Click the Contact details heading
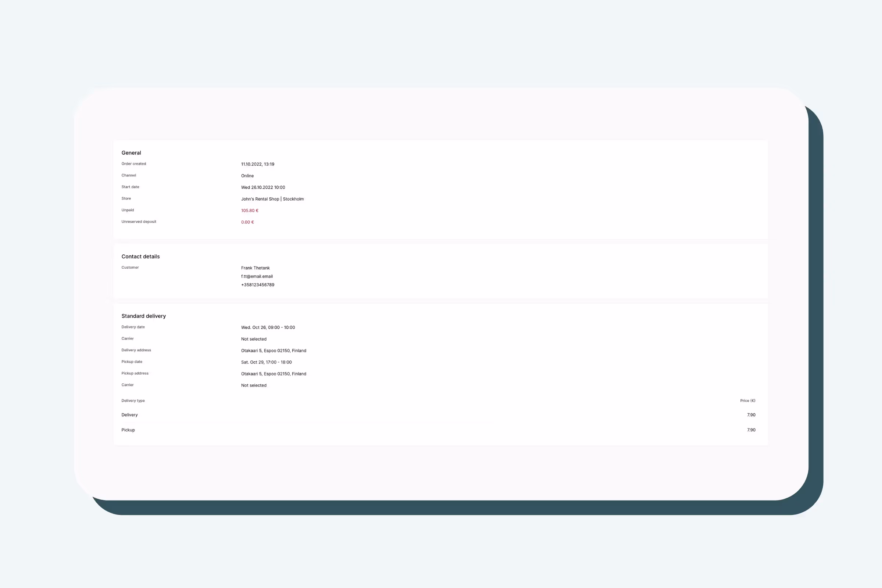The image size is (882, 588). (x=141, y=257)
